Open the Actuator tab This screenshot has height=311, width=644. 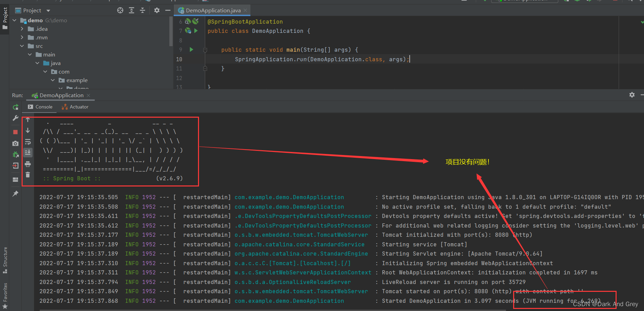(x=75, y=107)
